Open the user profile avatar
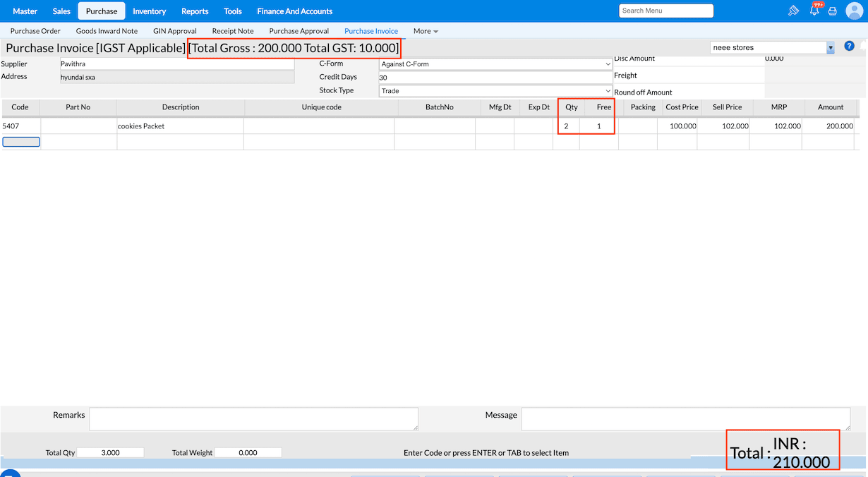The image size is (868, 477). tap(854, 11)
